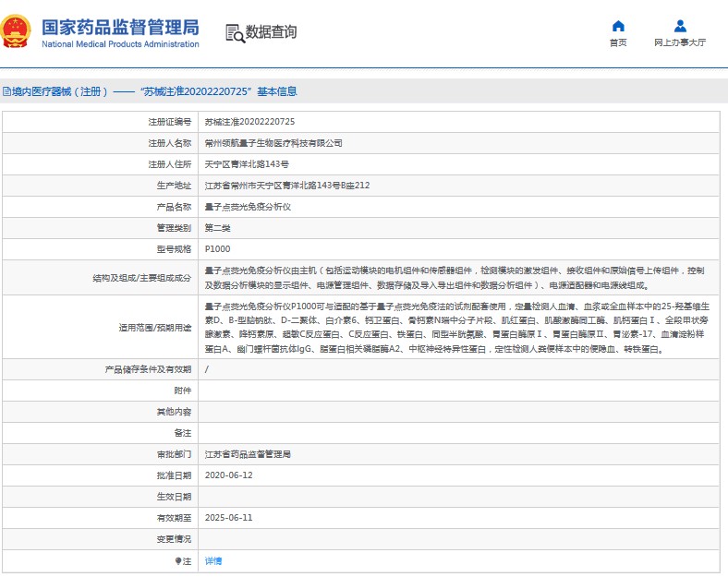Open the 网上办事大厅 link label
Screen dimensions: 728x577
point(680,42)
